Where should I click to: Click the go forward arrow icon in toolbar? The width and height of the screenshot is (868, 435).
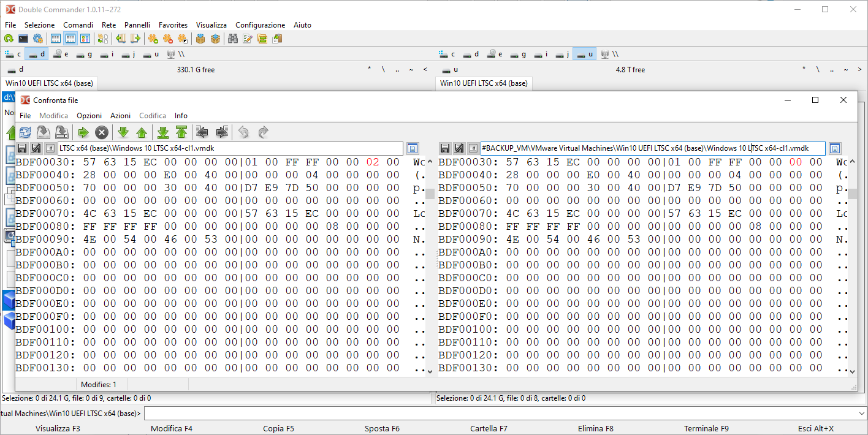point(135,39)
